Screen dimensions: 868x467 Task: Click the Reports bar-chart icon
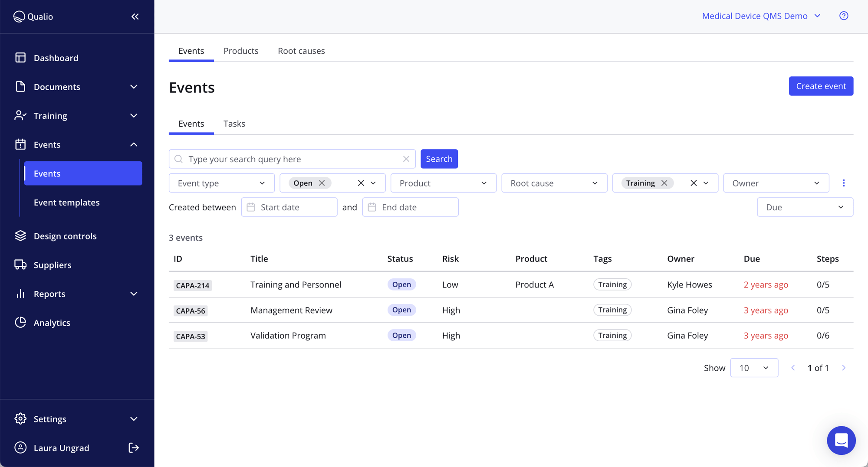pyautogui.click(x=20, y=294)
